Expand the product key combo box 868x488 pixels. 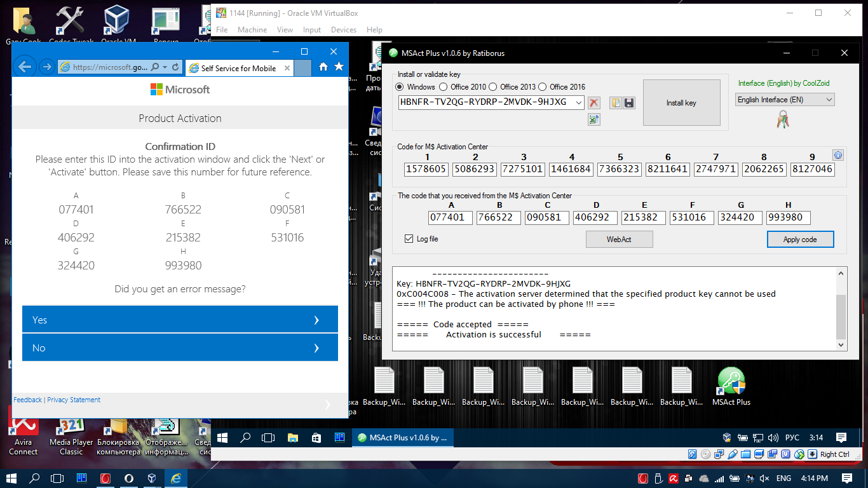click(x=578, y=102)
